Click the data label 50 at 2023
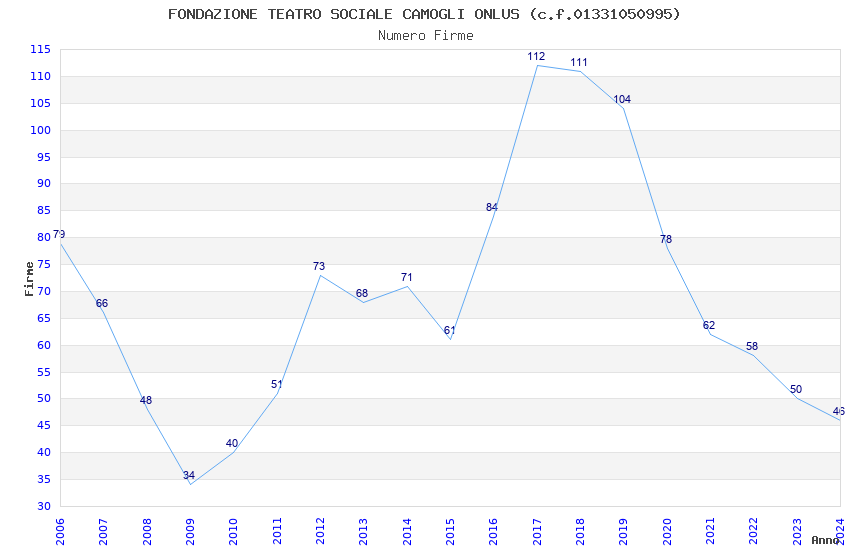This screenshot has height=550, width=850. [x=796, y=389]
